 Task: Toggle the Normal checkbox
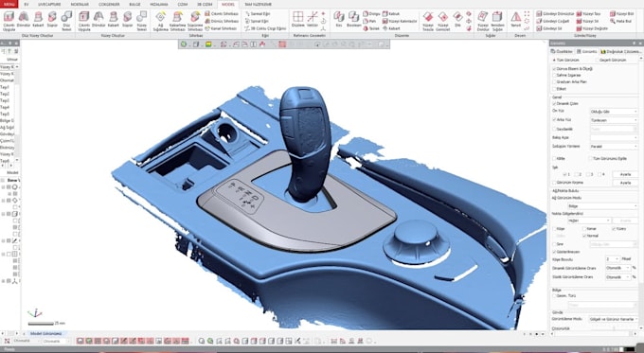click(x=584, y=236)
